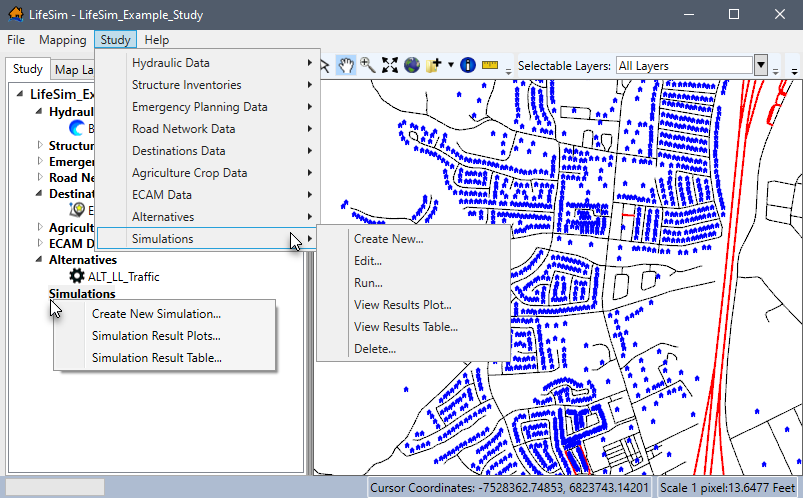803x498 pixels.
Task: Choose View Results Plot...
Action: (413, 305)
